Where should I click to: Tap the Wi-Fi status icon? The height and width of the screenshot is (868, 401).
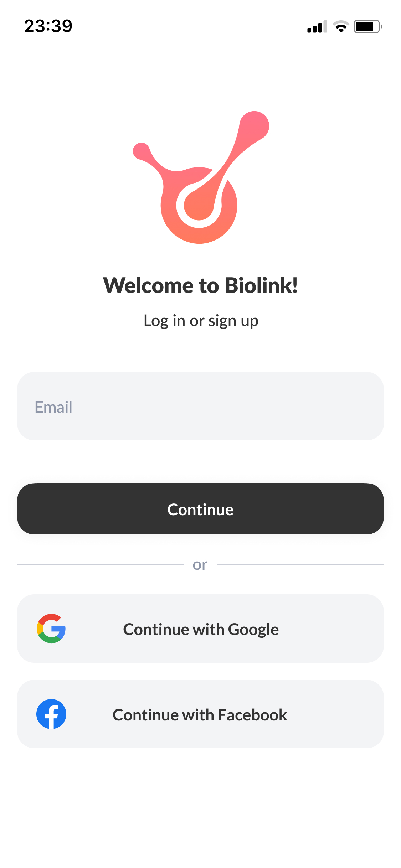[341, 27]
